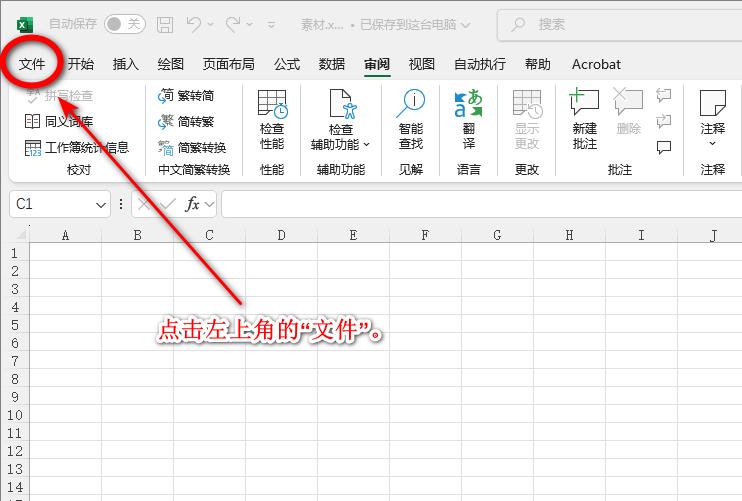Click the select-all corner triangle
This screenshot has width=742, height=501.
(20, 235)
